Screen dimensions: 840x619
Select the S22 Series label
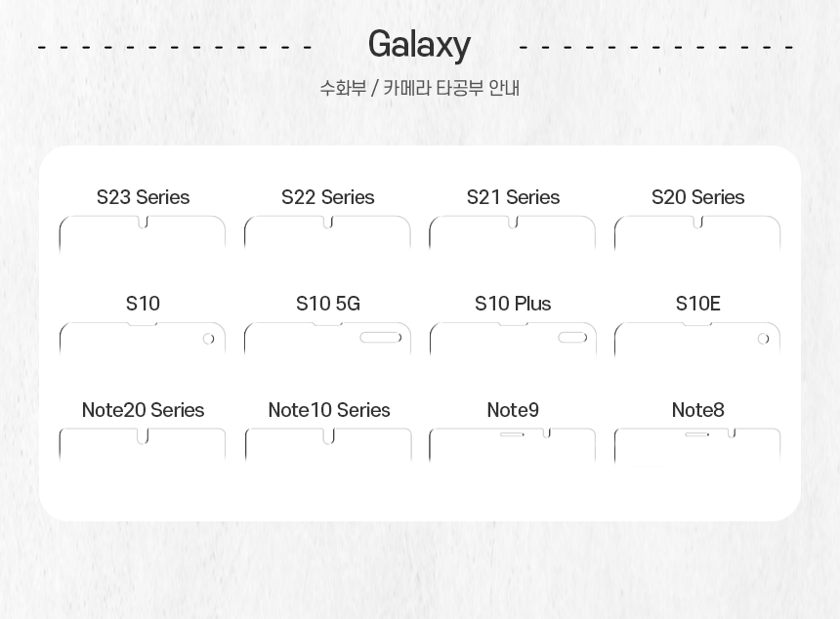tap(328, 197)
